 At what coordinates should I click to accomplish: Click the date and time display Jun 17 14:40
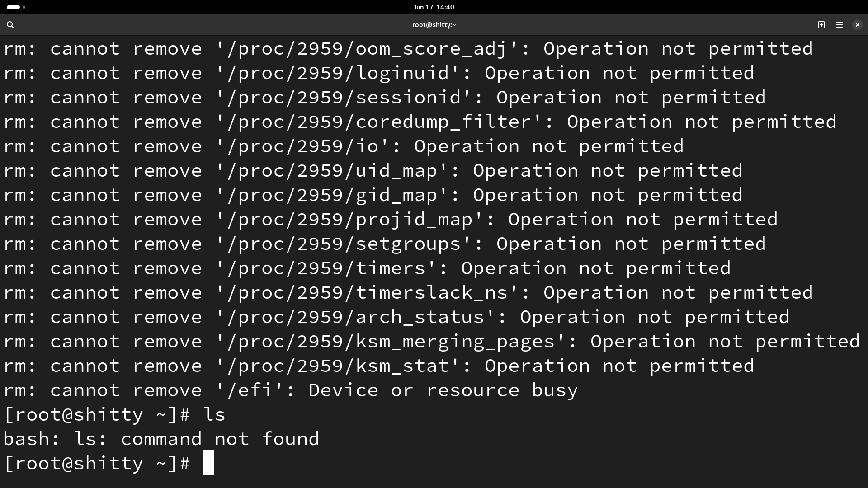coord(434,7)
